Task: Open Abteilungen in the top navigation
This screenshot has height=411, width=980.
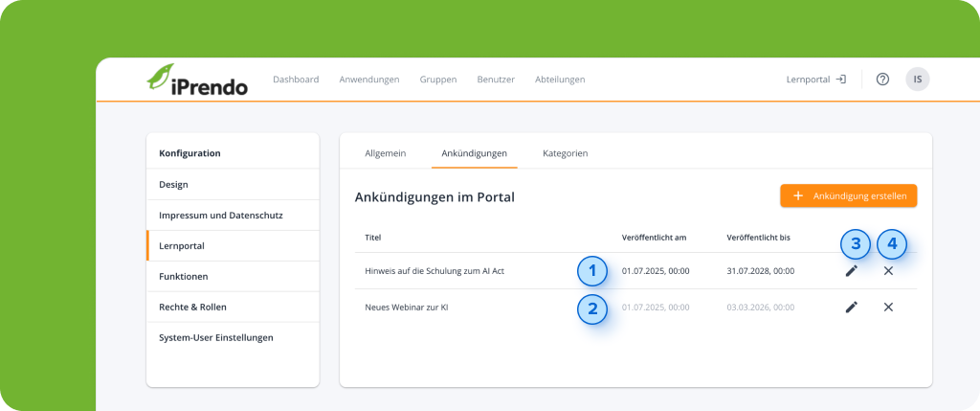Action: point(560,80)
